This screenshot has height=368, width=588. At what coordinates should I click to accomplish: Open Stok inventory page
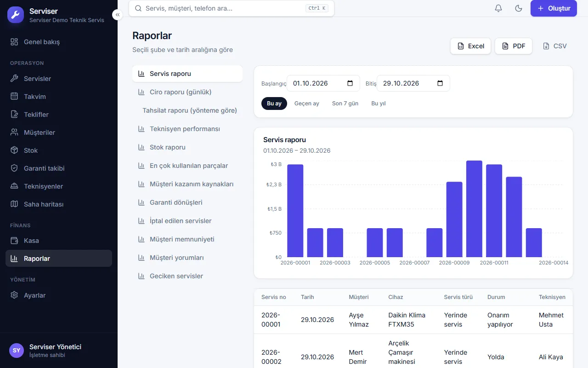pyautogui.click(x=59, y=150)
